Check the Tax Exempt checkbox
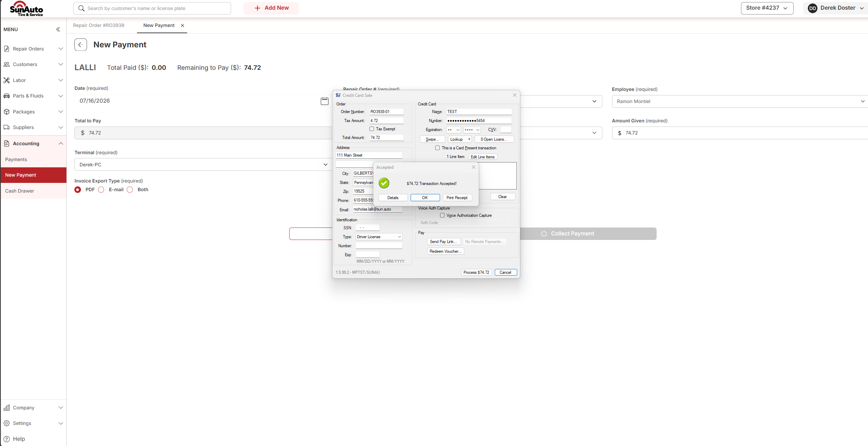This screenshot has width=868, height=446. click(x=372, y=129)
